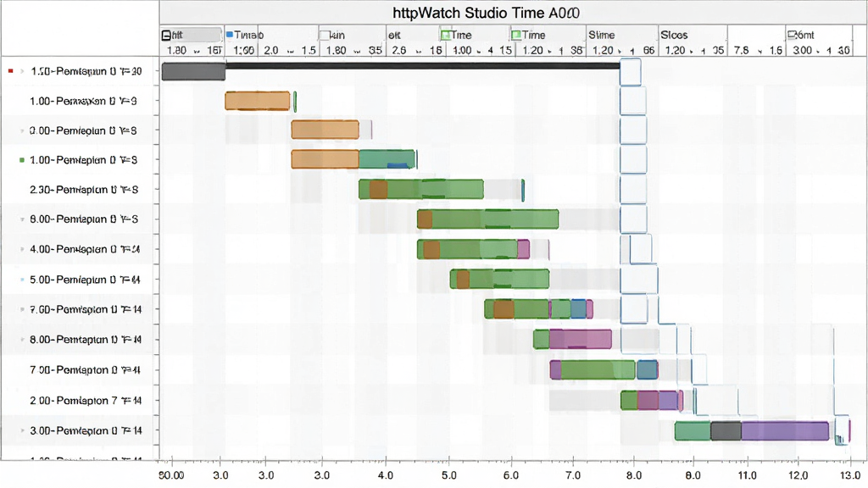Select the 'elt' column header

(x=394, y=35)
